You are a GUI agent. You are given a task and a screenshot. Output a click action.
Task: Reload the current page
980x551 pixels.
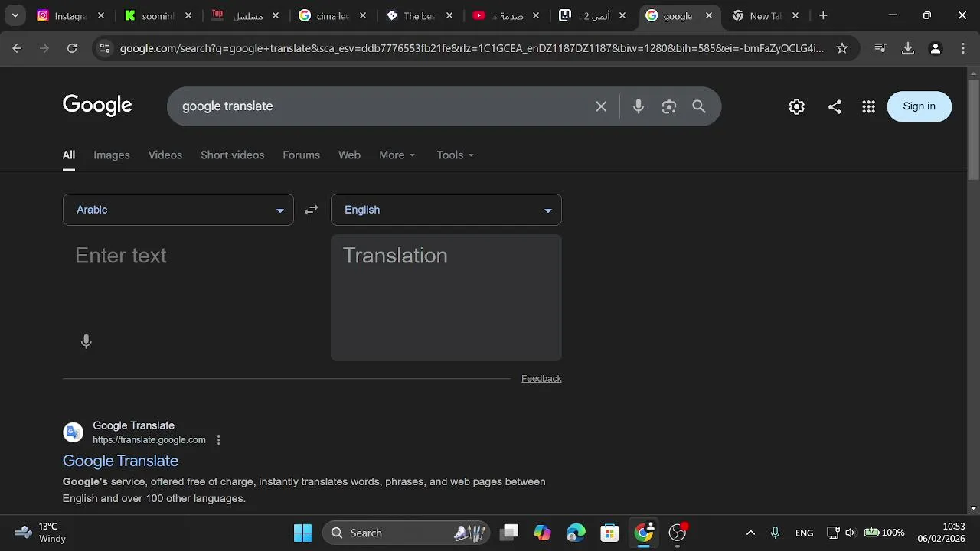click(72, 48)
